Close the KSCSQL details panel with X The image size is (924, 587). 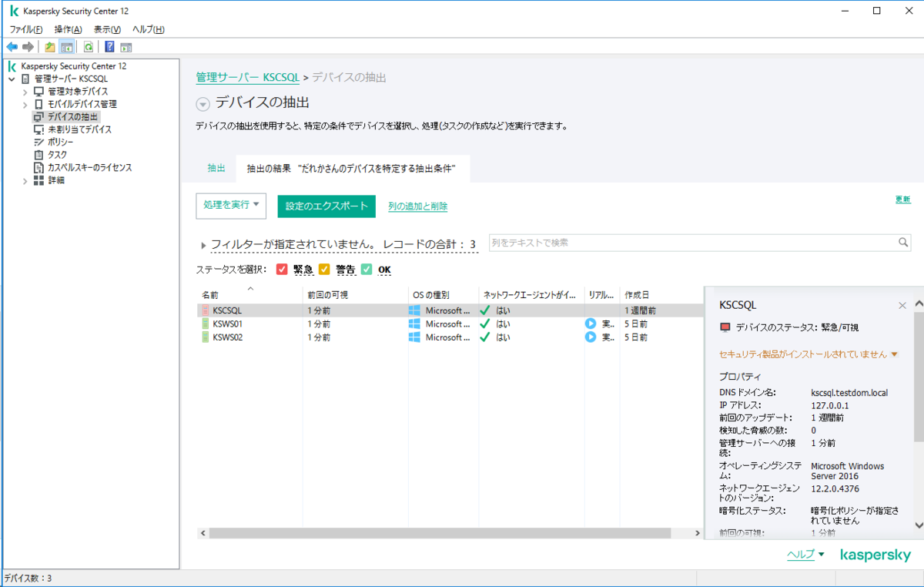902,306
